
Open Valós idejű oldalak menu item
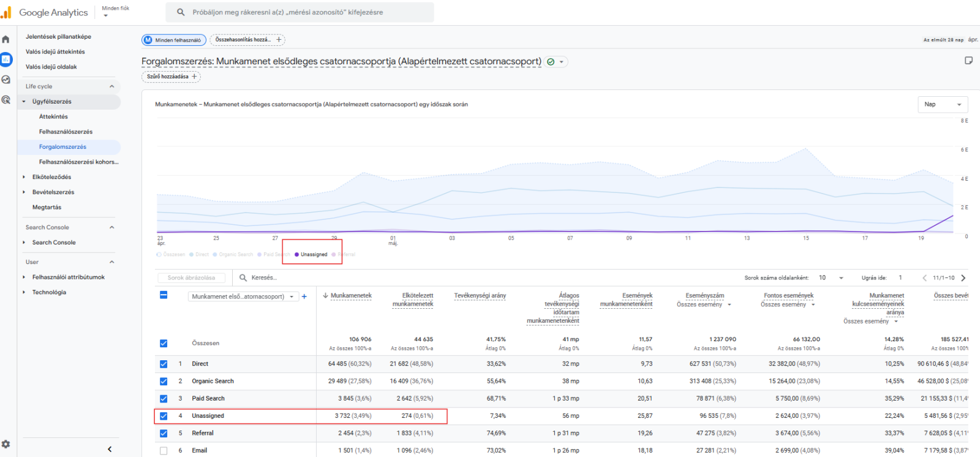pyautogui.click(x=51, y=67)
